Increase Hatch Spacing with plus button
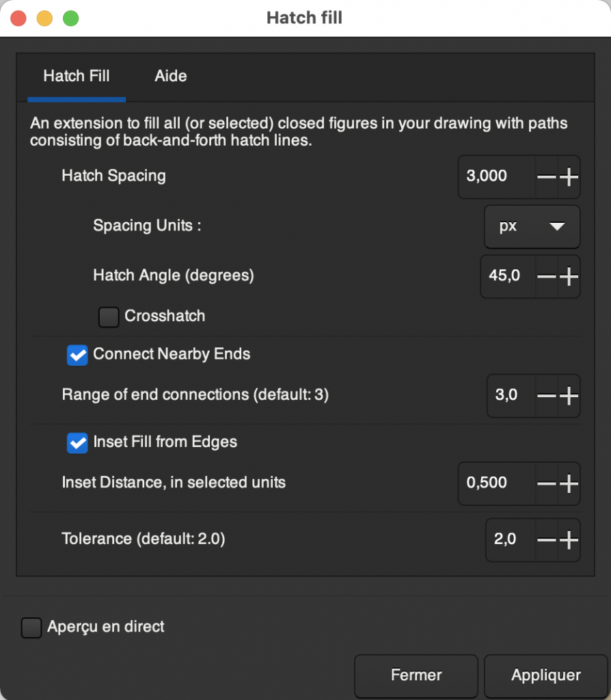 pos(569,177)
